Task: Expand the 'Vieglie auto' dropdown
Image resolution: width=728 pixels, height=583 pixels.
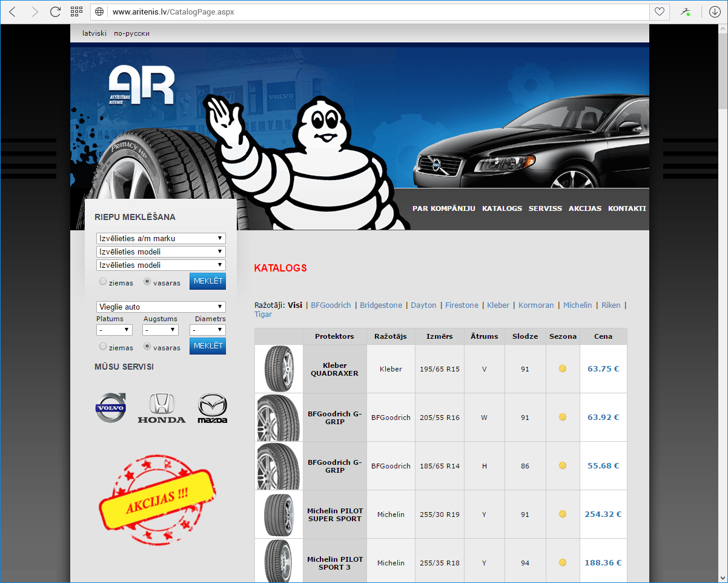Action: (x=160, y=307)
